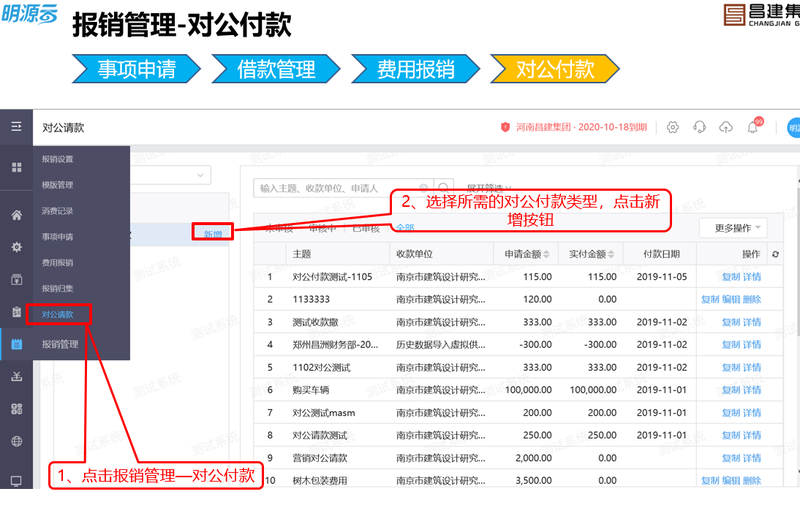Click cell 历史数据导入虚拟供...

pyautogui.click(x=441, y=345)
